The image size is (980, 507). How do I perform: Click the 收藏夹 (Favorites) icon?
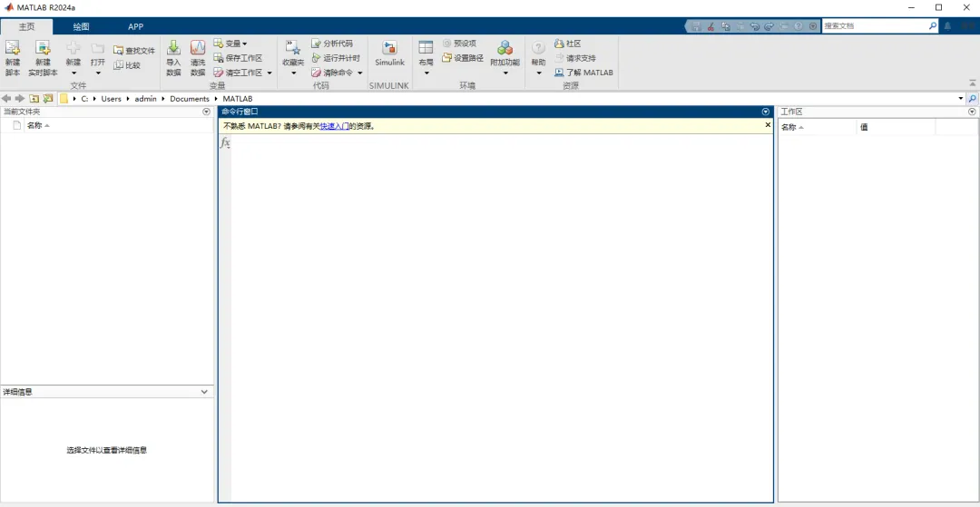[x=293, y=47]
